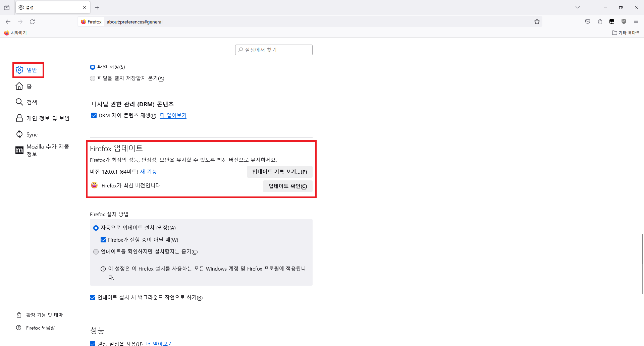Open the 기타 북마크 folder
This screenshot has width=644, height=346.
(x=626, y=33)
